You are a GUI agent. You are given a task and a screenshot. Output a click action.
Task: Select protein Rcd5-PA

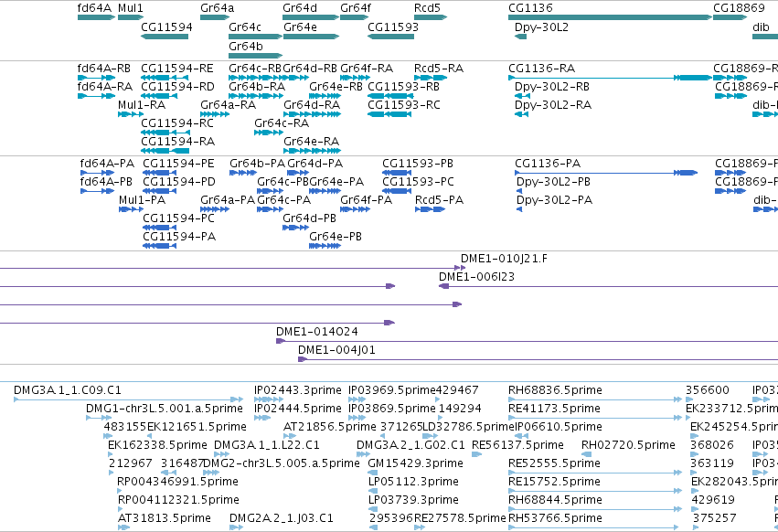pyautogui.click(x=431, y=209)
